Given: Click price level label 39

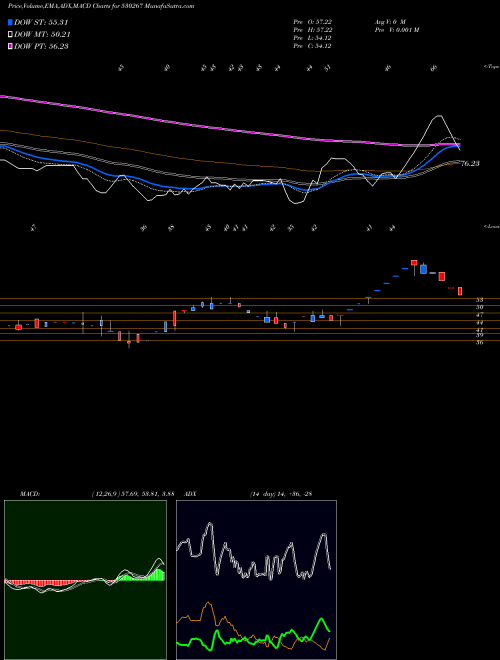Looking at the screenshot, I should tap(479, 335).
